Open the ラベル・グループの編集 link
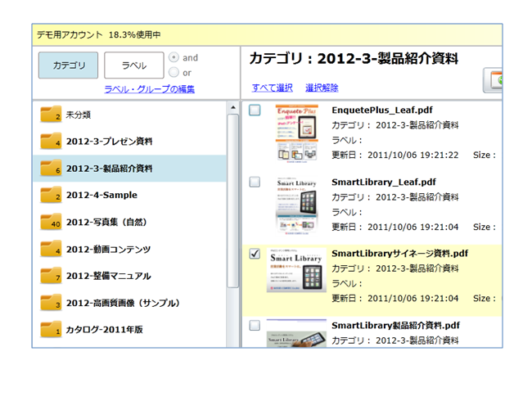 tap(149, 89)
